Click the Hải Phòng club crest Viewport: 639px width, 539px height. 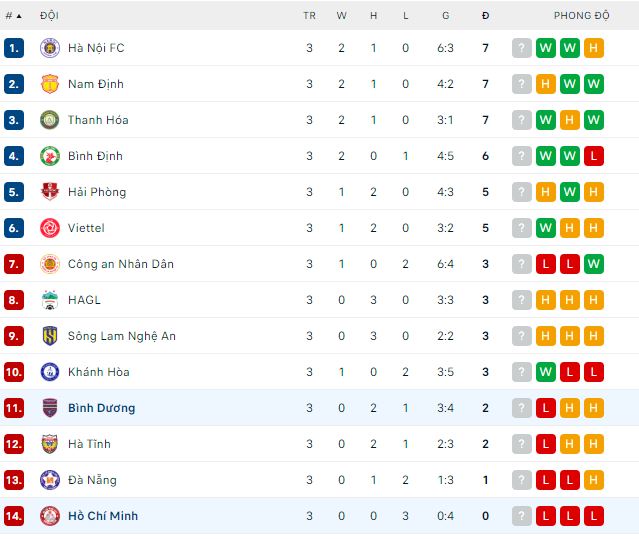click(x=49, y=192)
